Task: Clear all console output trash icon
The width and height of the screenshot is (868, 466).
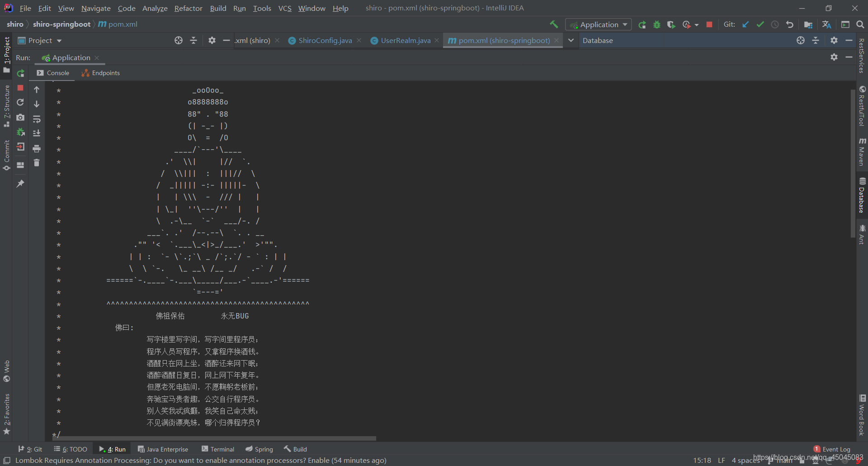Action: pos(37,163)
